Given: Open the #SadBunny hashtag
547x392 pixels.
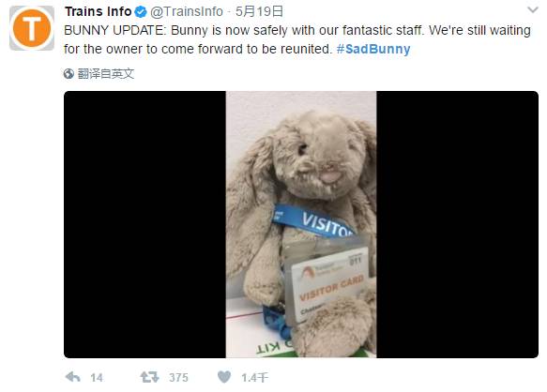Looking at the screenshot, I should pos(373,49).
